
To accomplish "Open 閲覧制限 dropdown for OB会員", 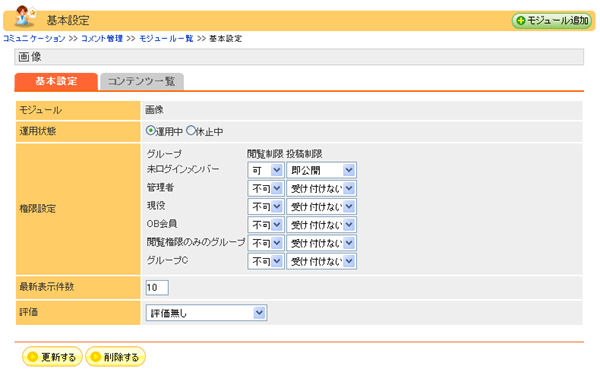I will 266,225.
